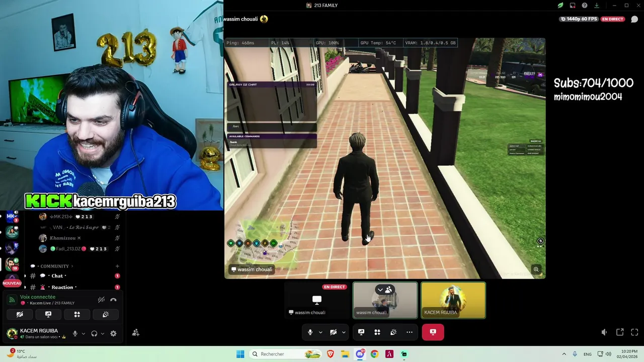Open Windows Start menu
Image resolution: width=644 pixels, height=362 pixels.
(x=240, y=354)
